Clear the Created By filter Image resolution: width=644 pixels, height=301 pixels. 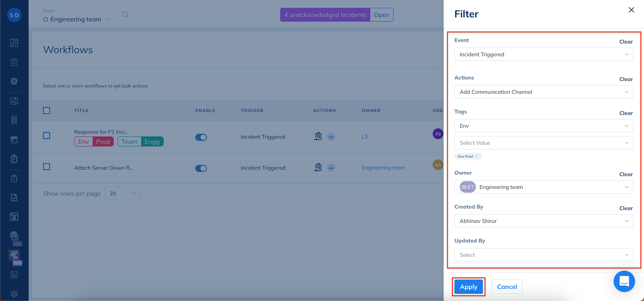coord(626,208)
